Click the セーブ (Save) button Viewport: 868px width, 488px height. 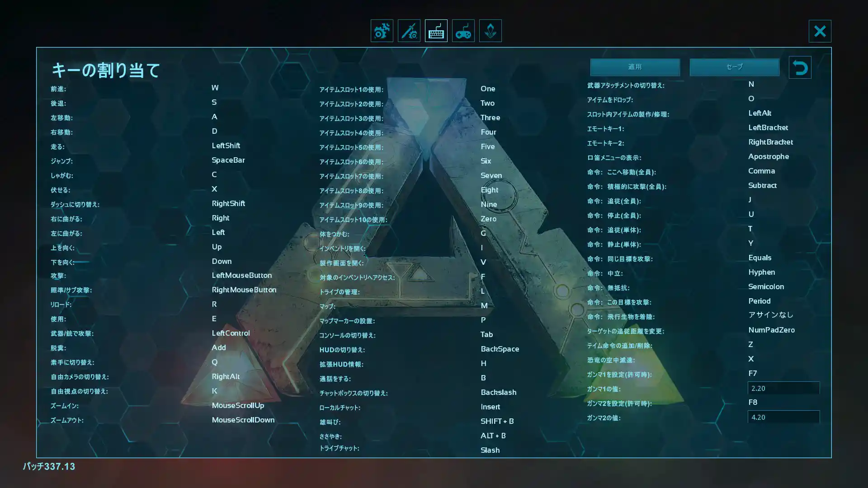(735, 67)
